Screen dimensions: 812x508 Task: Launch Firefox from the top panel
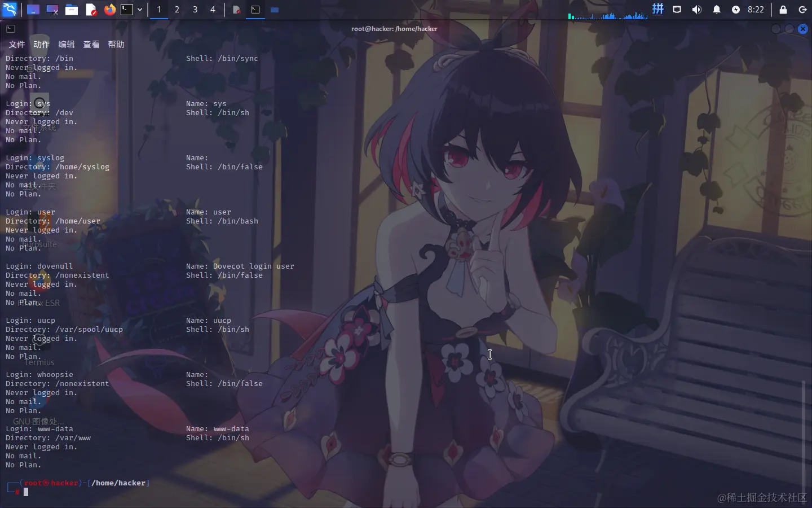coord(110,10)
